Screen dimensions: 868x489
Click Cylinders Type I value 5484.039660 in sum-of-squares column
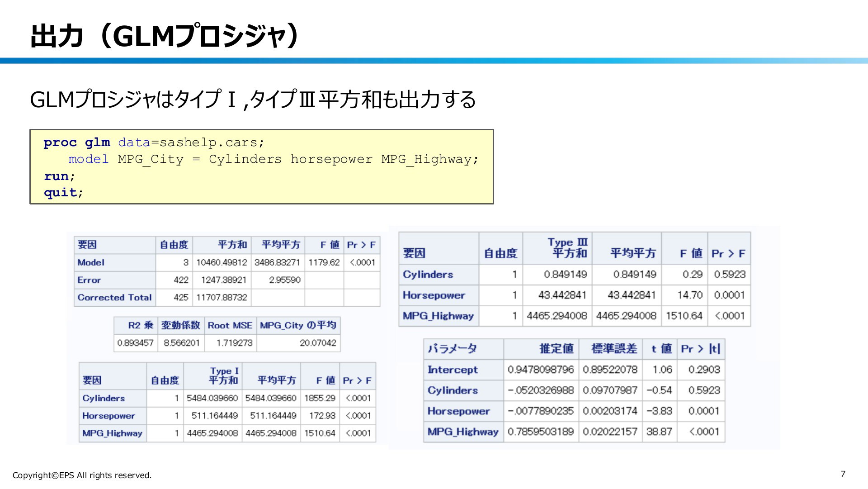point(212,398)
